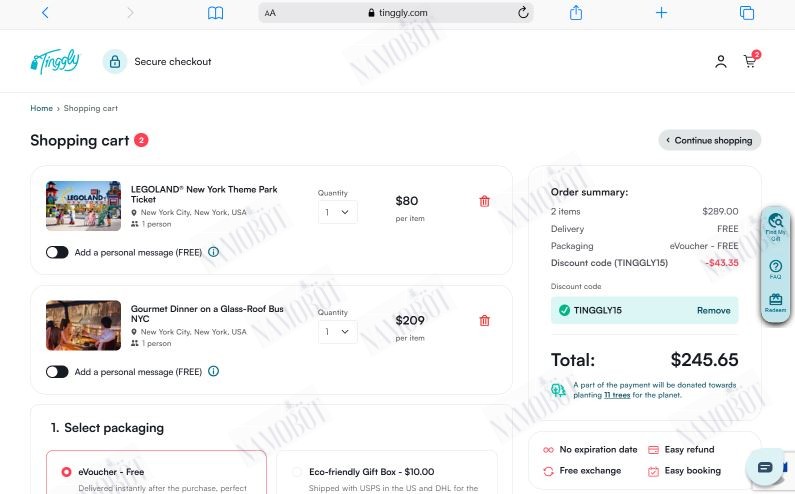The width and height of the screenshot is (795, 494).
Task: Click the Order summary heading
Action: point(589,192)
